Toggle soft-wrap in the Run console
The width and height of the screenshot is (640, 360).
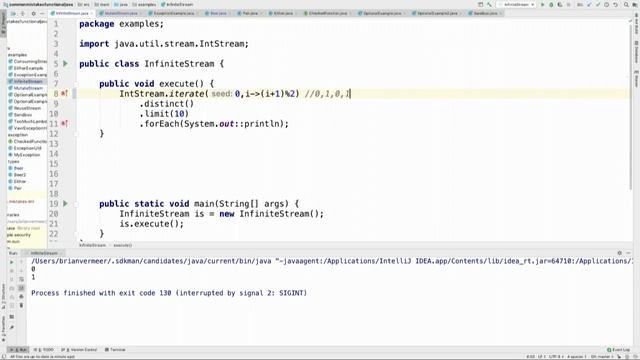pyautogui.click(x=21, y=279)
